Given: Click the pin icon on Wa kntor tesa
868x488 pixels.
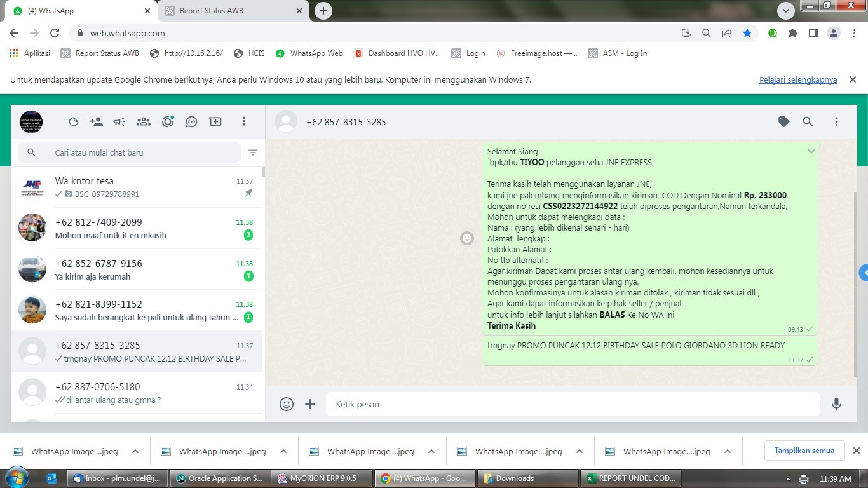Looking at the screenshot, I should click(x=248, y=193).
